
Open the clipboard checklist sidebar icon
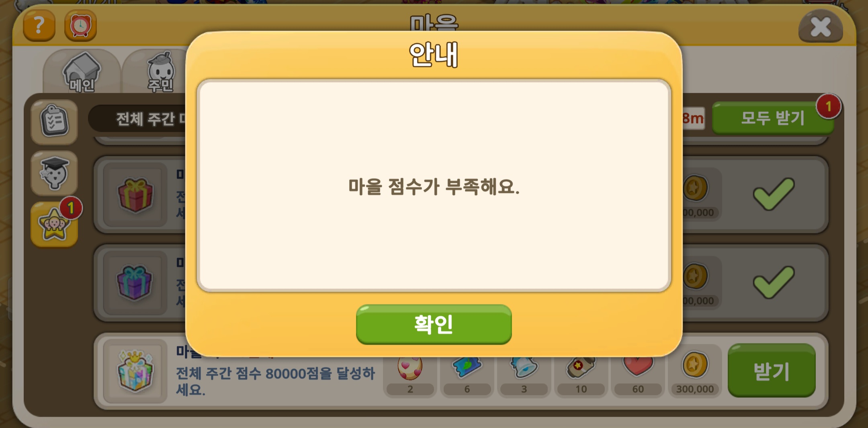pos(54,122)
